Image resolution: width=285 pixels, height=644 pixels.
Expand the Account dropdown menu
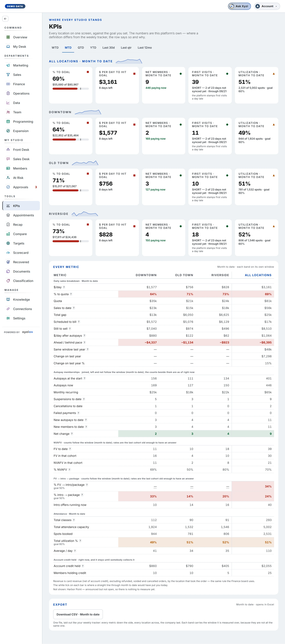click(267, 6)
